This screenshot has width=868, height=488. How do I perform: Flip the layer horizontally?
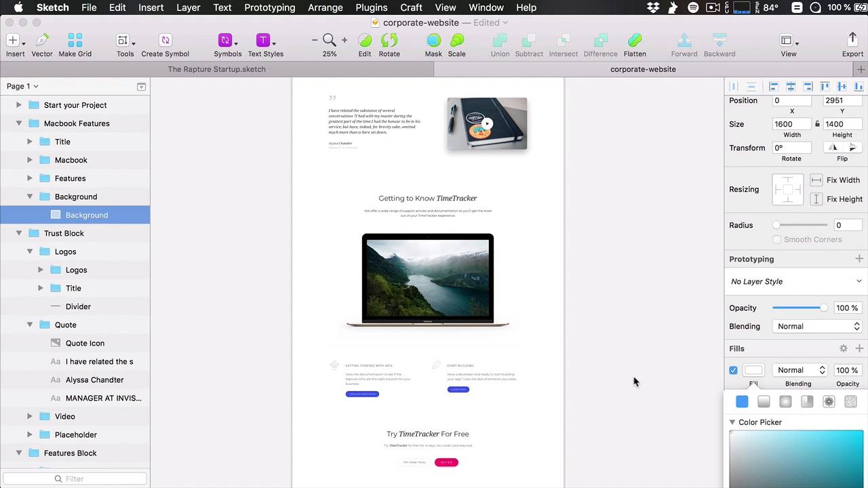[833, 148]
